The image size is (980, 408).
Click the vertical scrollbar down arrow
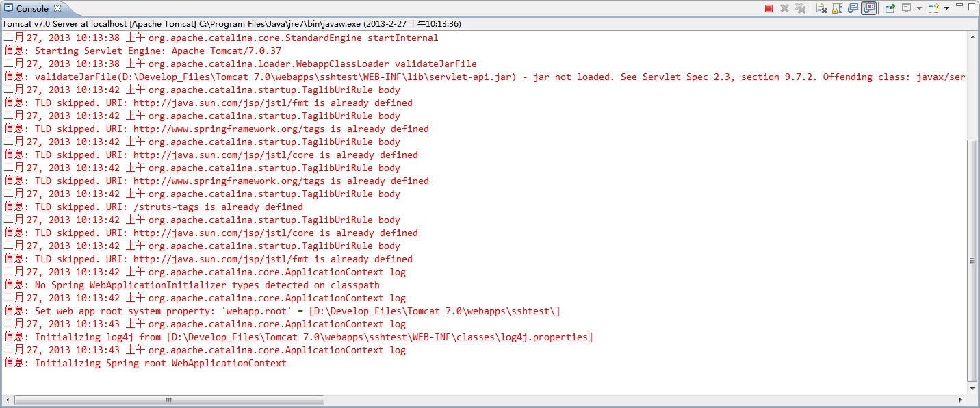click(x=972, y=389)
